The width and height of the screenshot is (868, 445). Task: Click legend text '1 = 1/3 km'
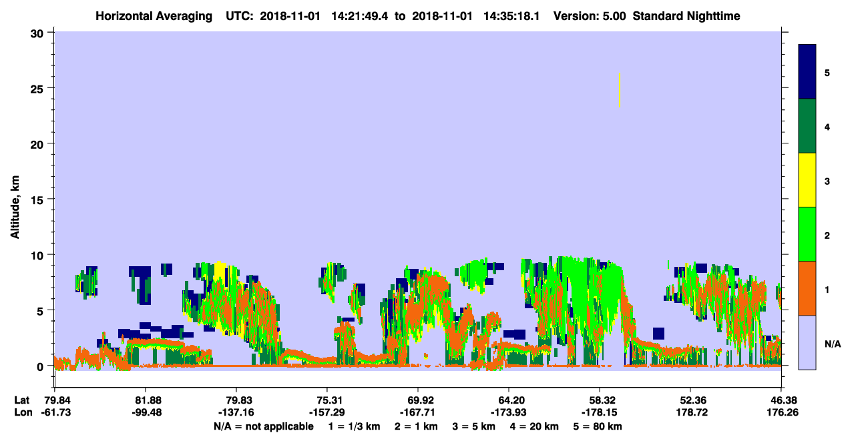354,426
